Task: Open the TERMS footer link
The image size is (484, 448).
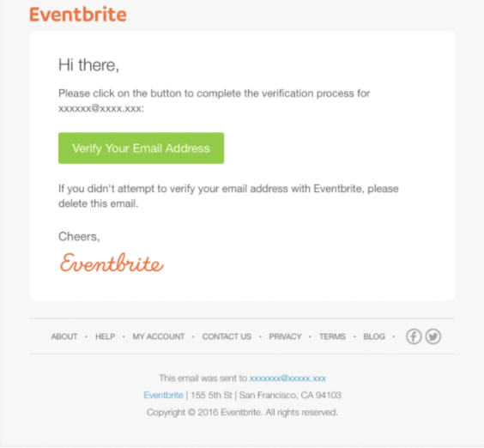Action: coord(332,336)
